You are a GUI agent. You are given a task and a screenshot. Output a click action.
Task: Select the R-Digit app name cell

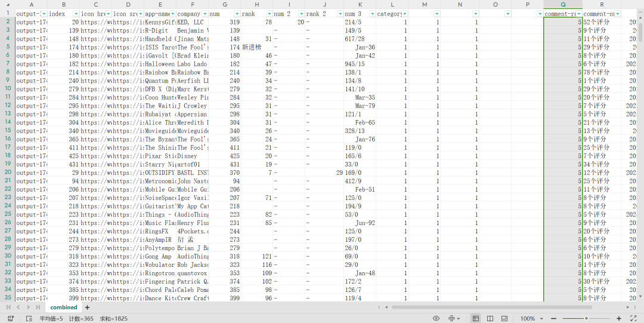tap(160, 30)
